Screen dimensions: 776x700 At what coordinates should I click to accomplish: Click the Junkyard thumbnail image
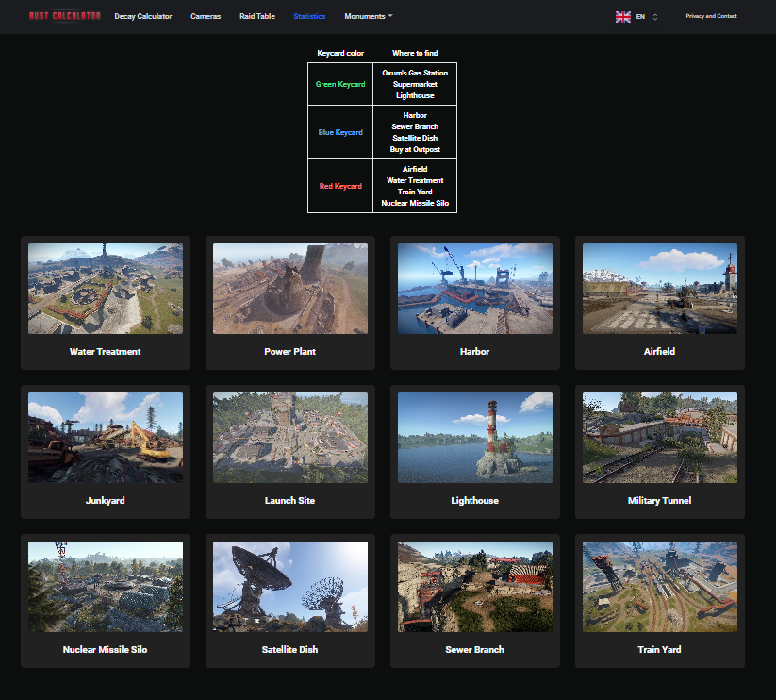click(106, 438)
